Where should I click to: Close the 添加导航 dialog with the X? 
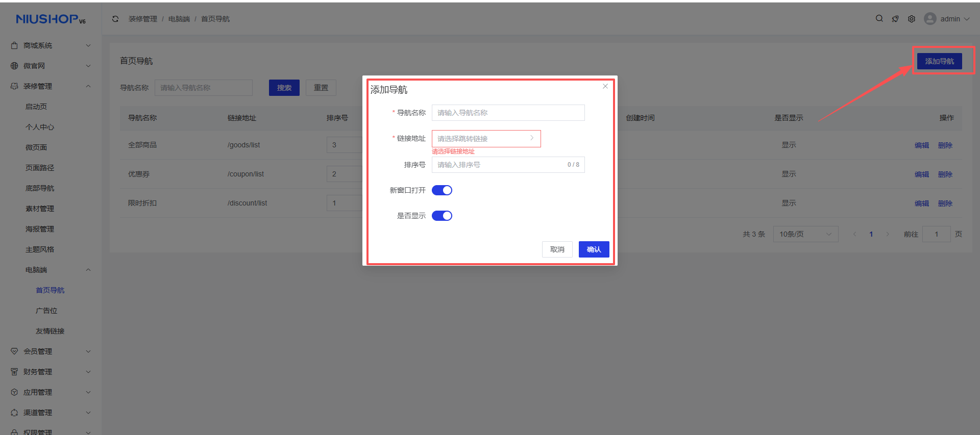(605, 86)
